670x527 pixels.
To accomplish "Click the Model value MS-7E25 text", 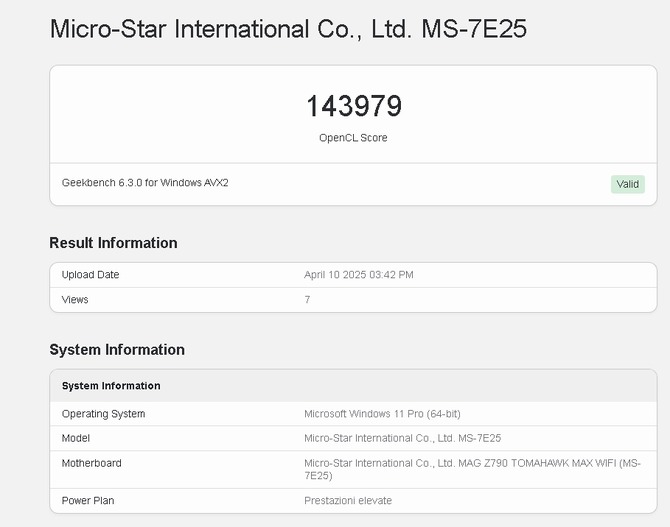I will coord(402,438).
